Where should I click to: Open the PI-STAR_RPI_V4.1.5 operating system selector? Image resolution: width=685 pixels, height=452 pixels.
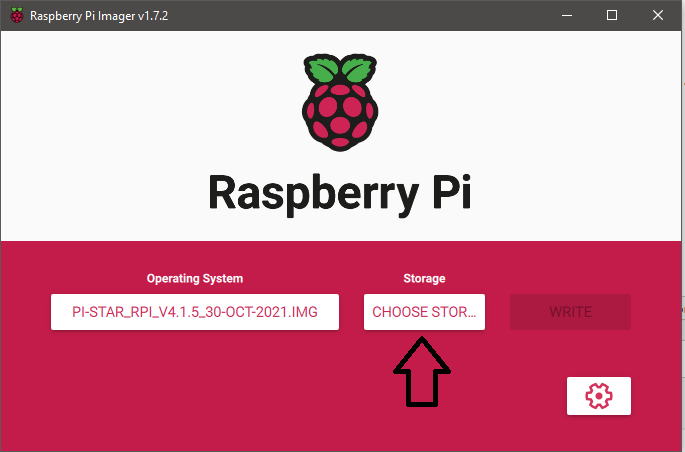click(195, 312)
